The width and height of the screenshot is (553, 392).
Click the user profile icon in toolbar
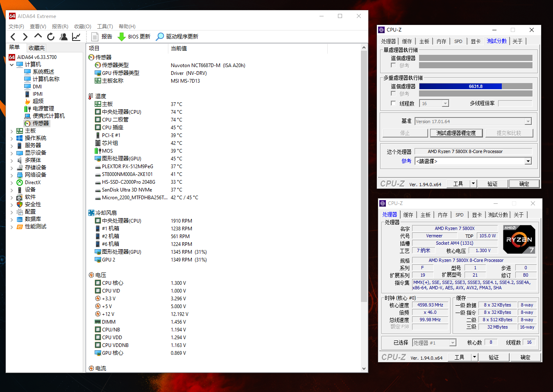pos(63,37)
